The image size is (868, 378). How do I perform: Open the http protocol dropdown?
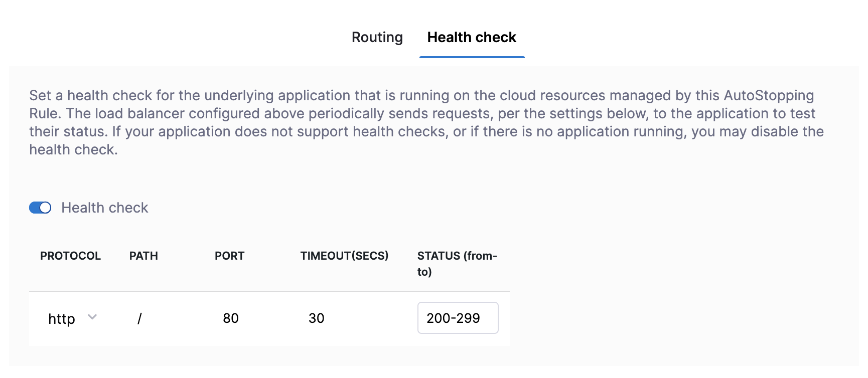point(62,319)
